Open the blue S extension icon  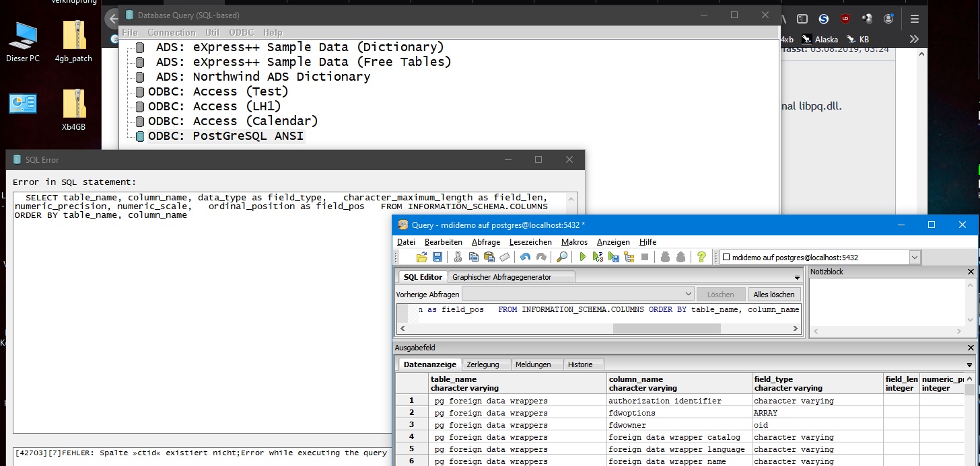(x=824, y=20)
